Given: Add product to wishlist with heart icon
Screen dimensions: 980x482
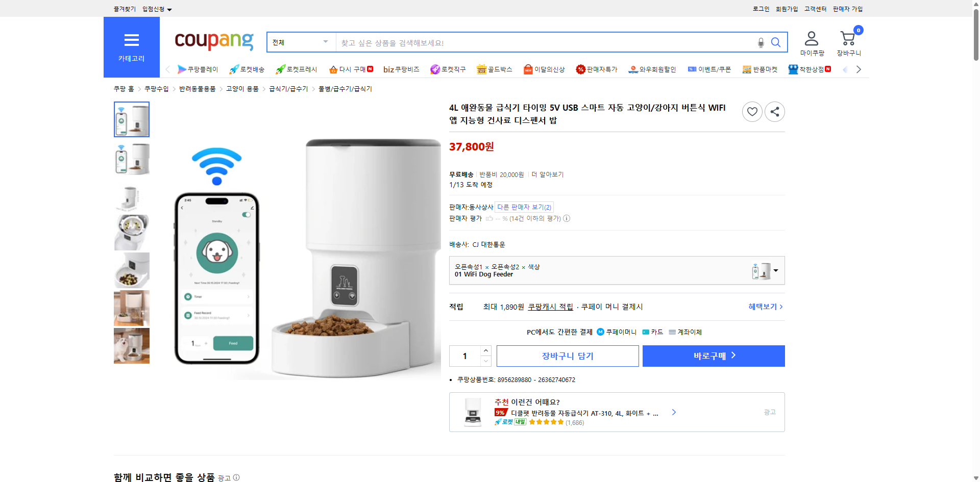Looking at the screenshot, I should click(752, 111).
